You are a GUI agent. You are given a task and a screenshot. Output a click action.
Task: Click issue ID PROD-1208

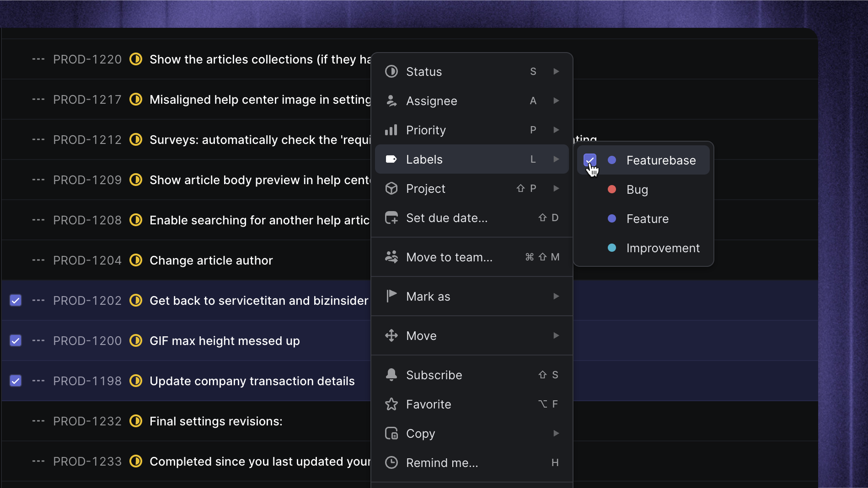pyautogui.click(x=87, y=220)
